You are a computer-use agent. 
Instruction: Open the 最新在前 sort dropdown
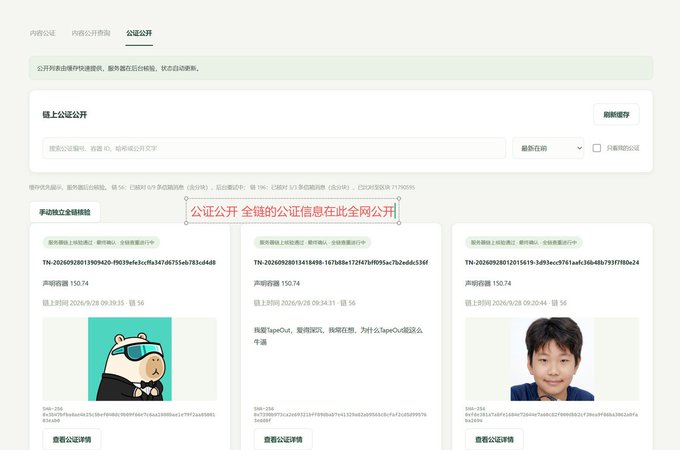point(548,148)
